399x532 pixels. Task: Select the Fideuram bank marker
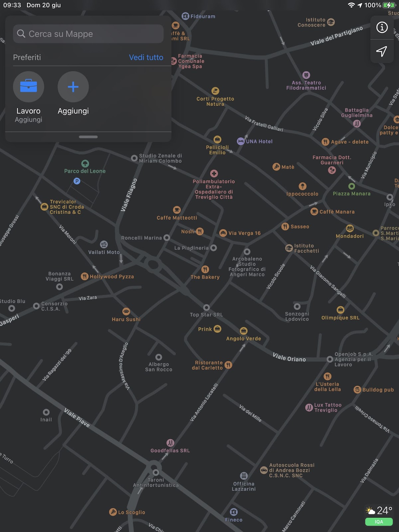pyautogui.click(x=186, y=16)
